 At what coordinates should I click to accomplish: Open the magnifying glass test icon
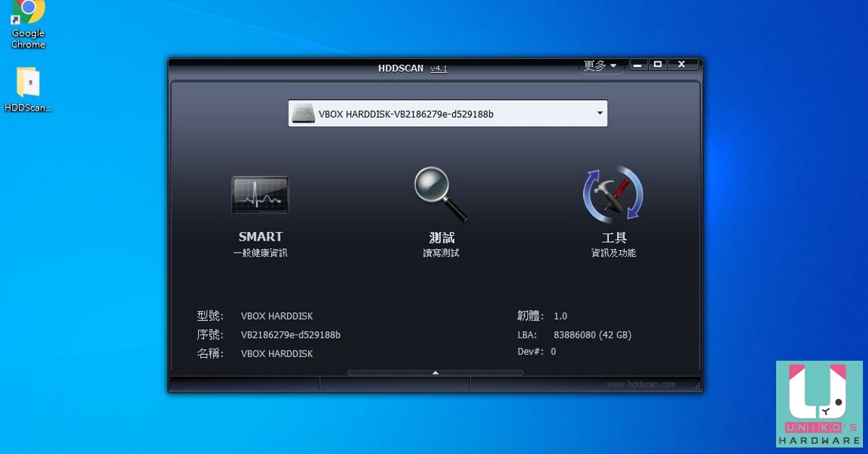click(441, 194)
